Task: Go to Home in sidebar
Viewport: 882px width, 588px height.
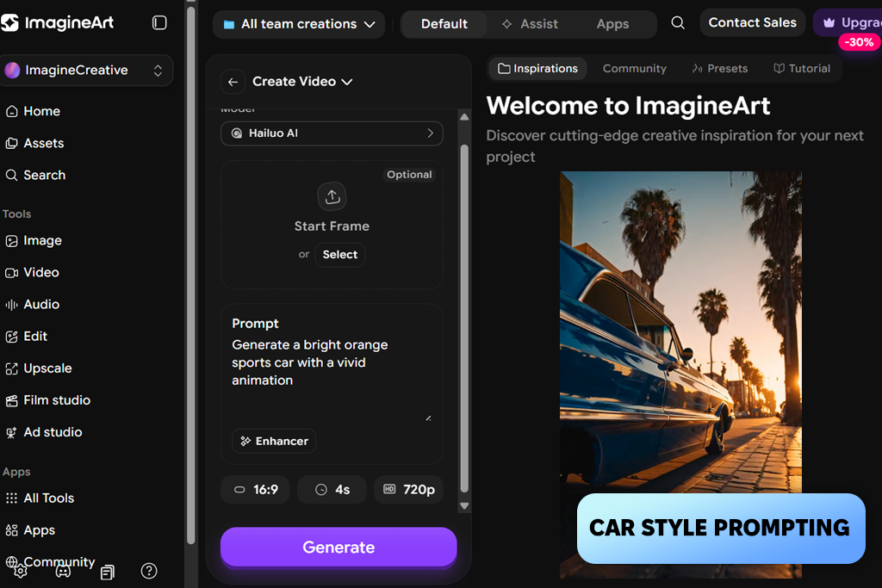Action: 33,111
